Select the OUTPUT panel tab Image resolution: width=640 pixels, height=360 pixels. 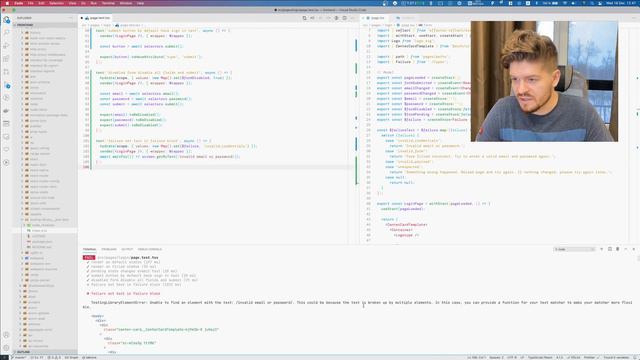pyautogui.click(x=127, y=249)
